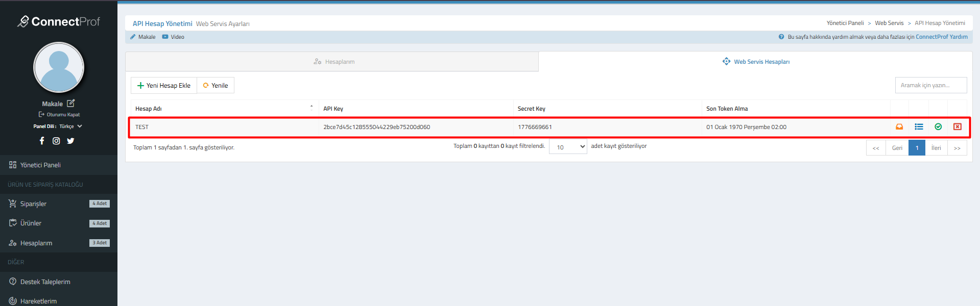
Task: Focus the Aramak için yazın search field
Action: pyautogui.click(x=930, y=85)
